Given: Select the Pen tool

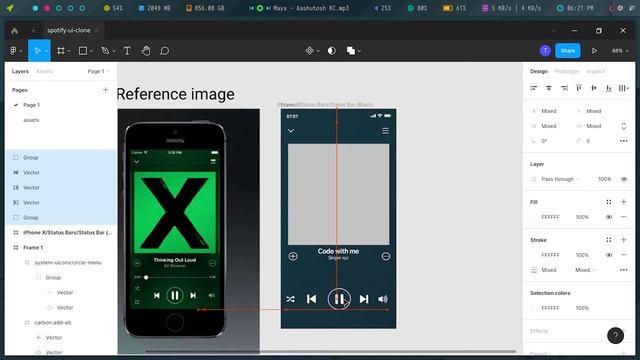Looking at the screenshot, I should (105, 51).
